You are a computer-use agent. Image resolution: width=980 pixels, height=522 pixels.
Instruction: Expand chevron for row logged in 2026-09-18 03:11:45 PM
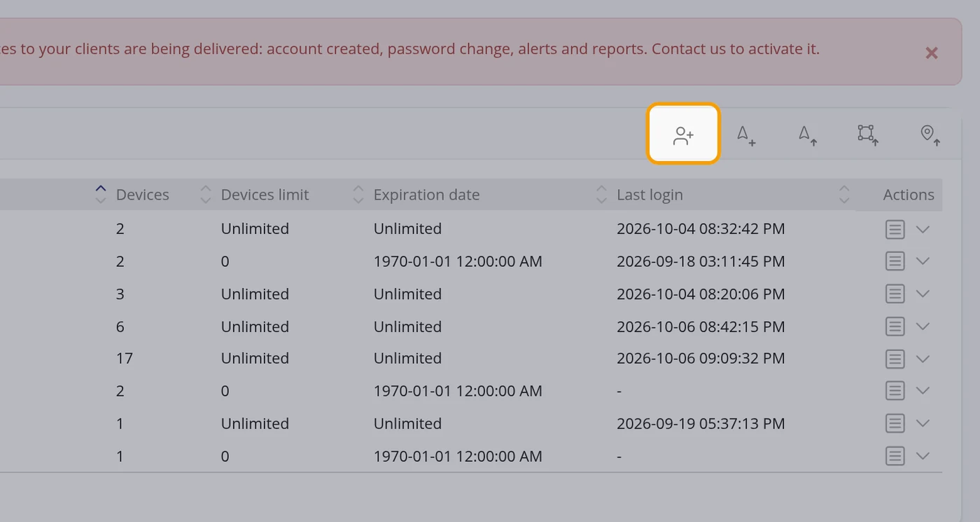pos(923,261)
